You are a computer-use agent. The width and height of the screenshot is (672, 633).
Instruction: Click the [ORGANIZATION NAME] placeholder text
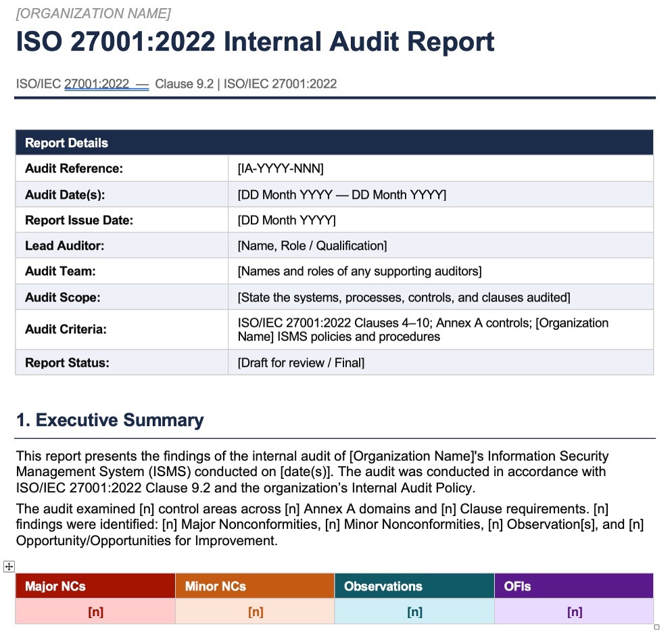(93, 14)
